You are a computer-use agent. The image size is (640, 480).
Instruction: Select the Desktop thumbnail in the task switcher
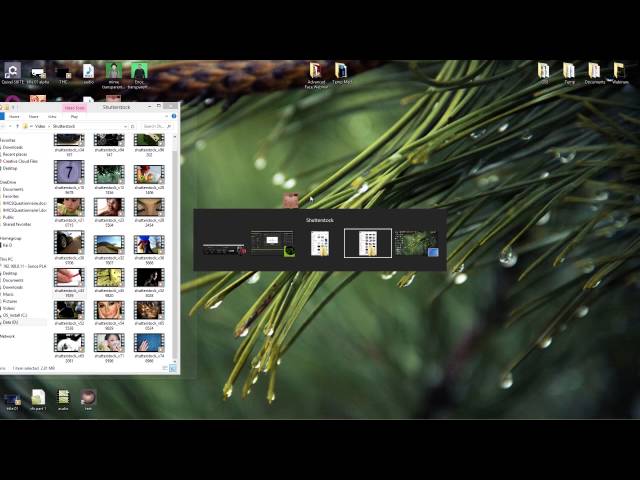pyautogui.click(x=417, y=243)
